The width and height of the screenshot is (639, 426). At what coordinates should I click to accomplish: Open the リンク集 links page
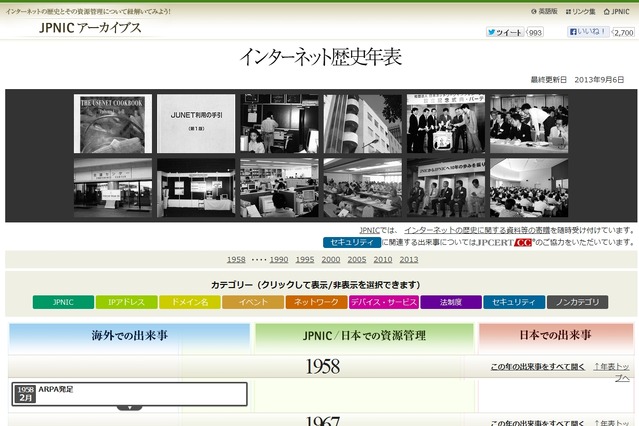pos(580,11)
